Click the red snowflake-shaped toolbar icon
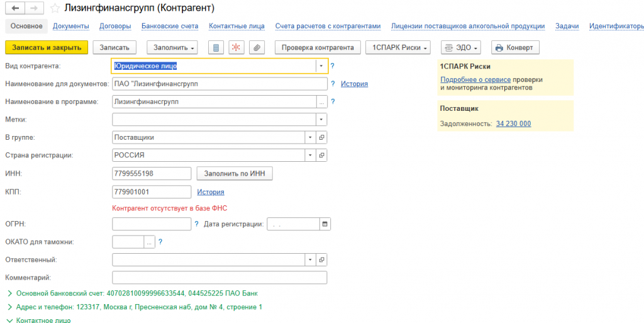This screenshot has width=644, height=323. 236,47
